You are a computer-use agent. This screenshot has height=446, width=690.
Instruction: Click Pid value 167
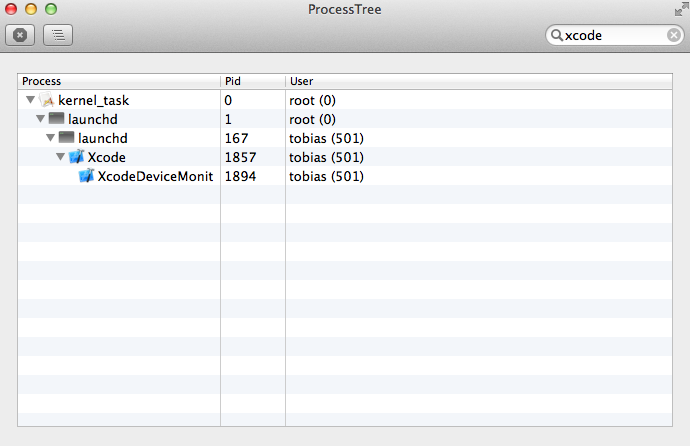(x=237, y=138)
